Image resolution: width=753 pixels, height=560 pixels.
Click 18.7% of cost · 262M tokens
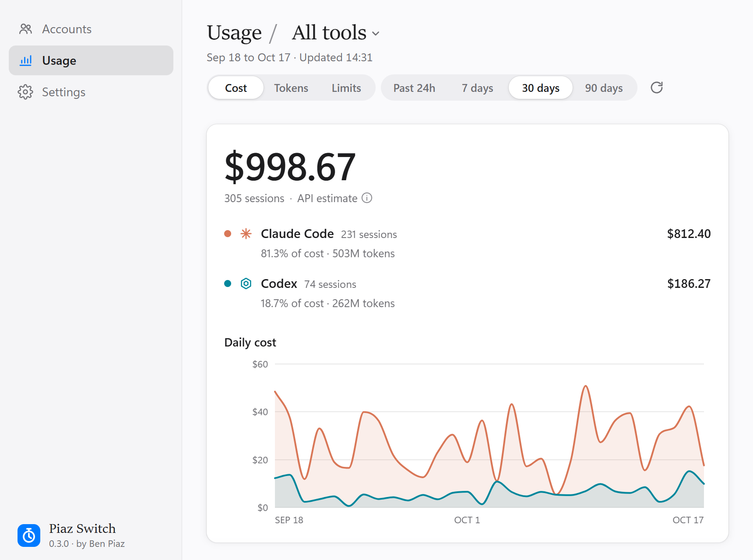(328, 303)
